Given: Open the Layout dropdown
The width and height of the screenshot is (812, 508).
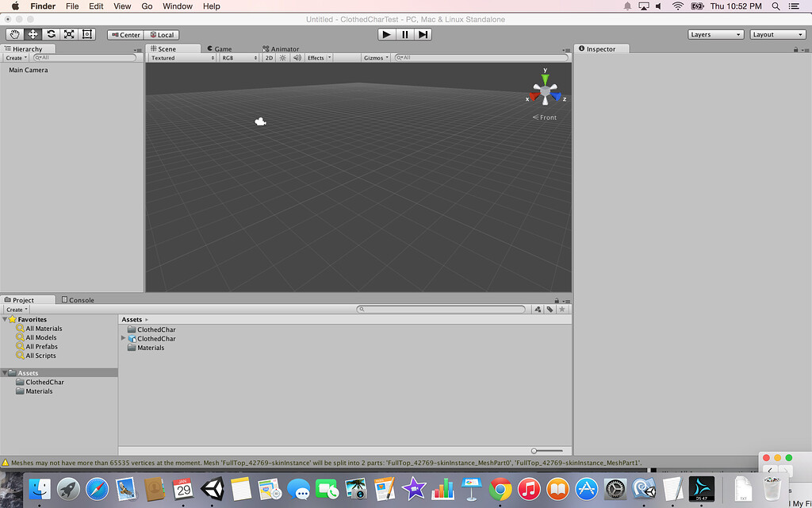Looking at the screenshot, I should coord(776,34).
